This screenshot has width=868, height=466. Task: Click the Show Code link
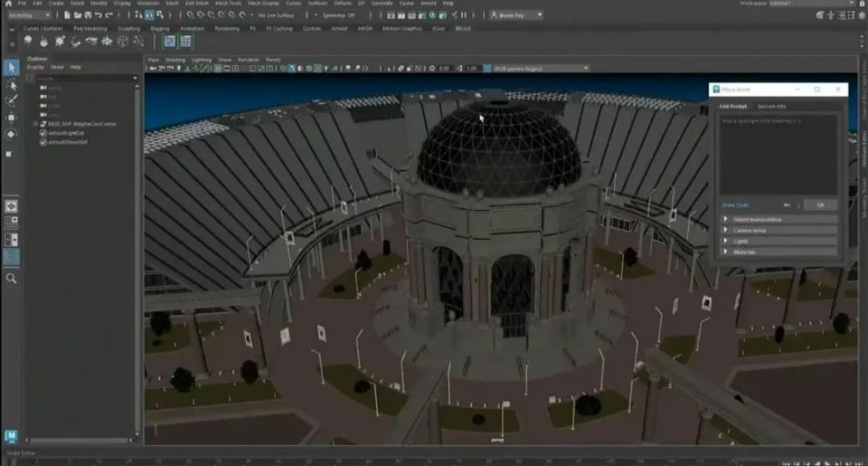[x=734, y=205]
